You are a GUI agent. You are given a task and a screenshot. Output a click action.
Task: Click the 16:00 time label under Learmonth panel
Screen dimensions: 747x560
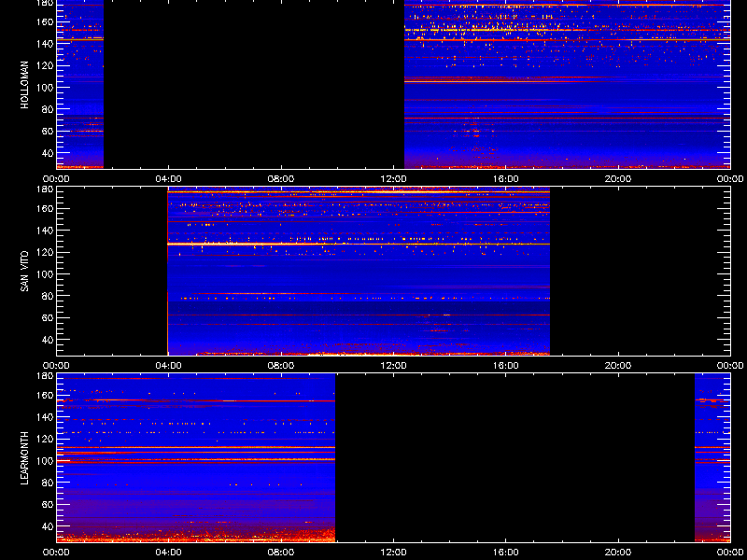(505, 553)
